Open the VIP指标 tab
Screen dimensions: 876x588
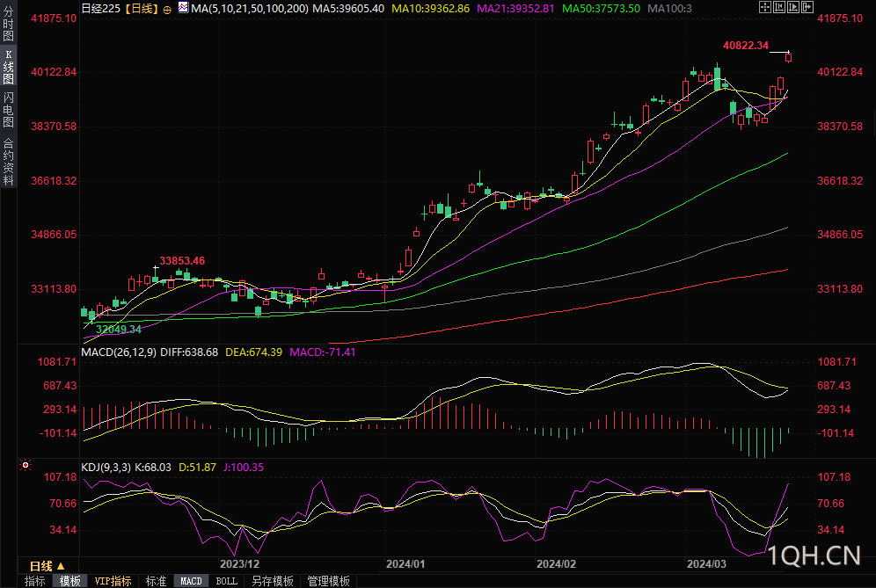(113, 581)
